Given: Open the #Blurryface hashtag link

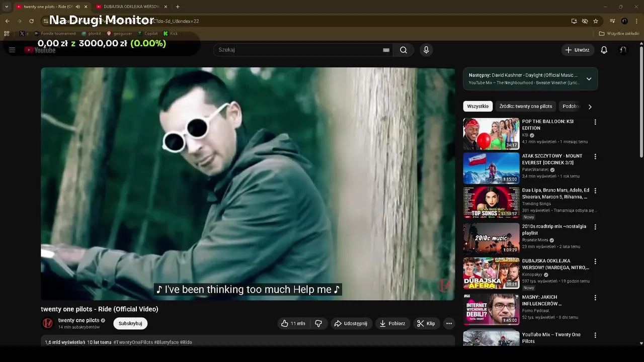Looking at the screenshot, I should click(166, 342).
